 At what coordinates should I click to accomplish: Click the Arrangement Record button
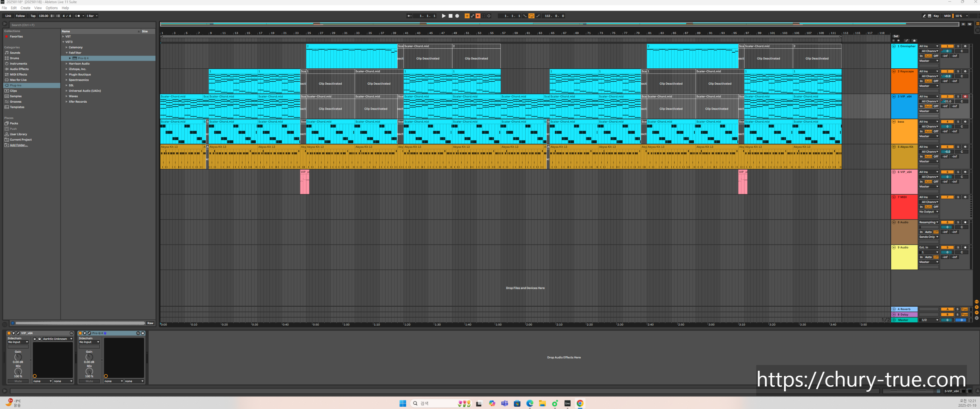[457, 16]
